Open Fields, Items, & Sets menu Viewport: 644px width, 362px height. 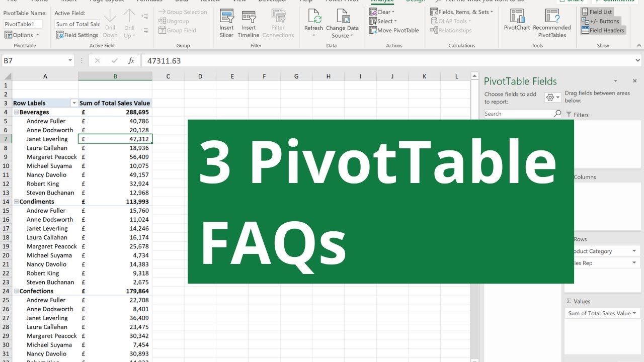tap(461, 12)
